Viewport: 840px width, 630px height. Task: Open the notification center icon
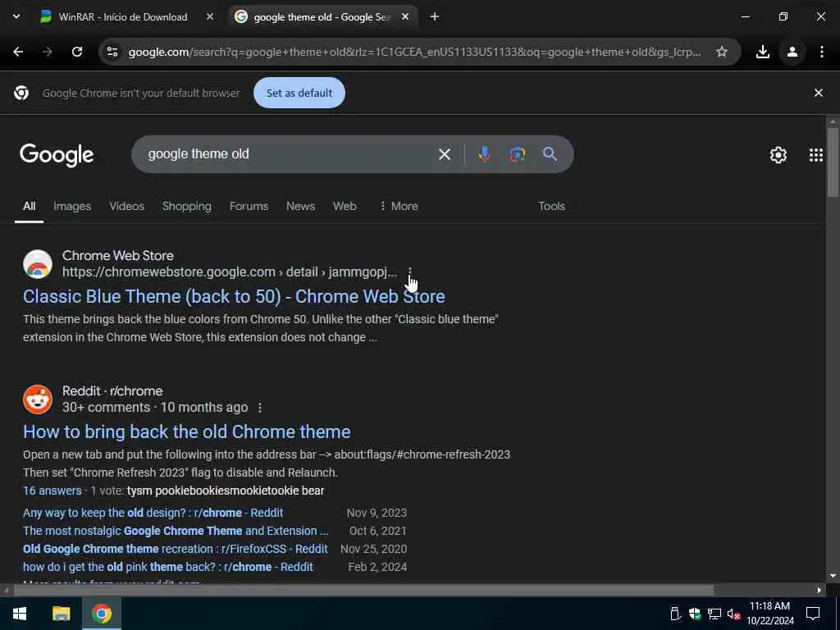[x=813, y=614]
